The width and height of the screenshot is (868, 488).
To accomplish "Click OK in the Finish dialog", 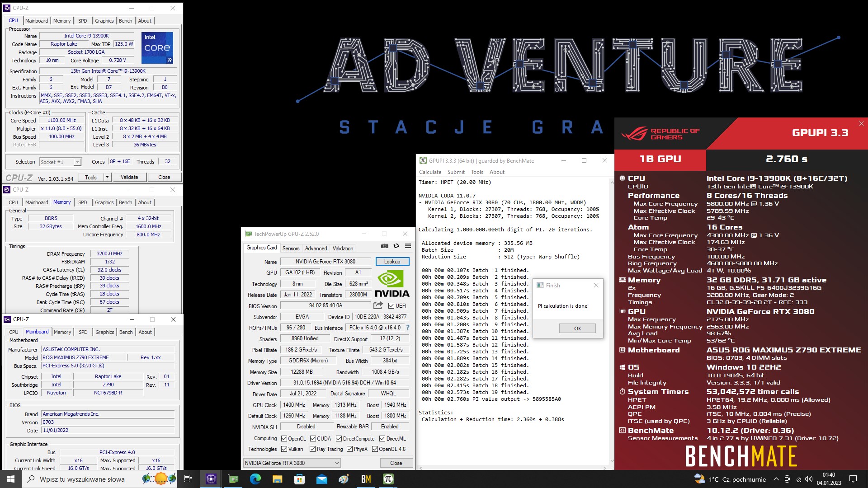I will tap(577, 328).
